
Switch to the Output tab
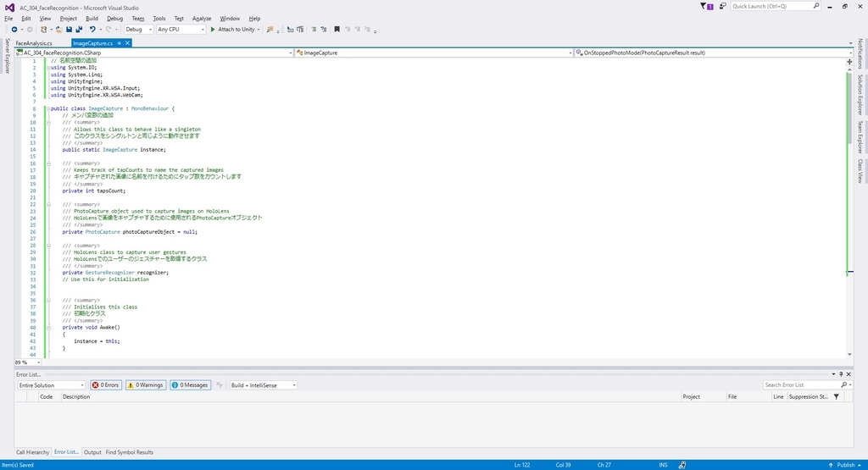(92, 452)
